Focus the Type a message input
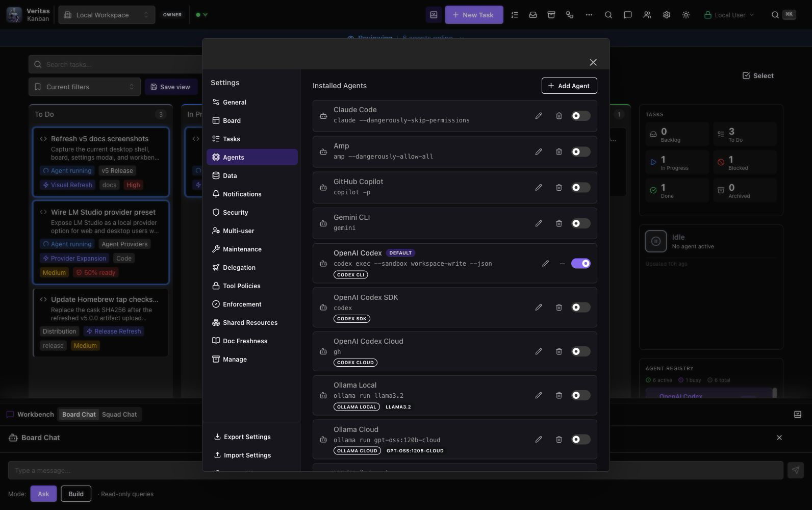812x510 pixels. pos(395,470)
